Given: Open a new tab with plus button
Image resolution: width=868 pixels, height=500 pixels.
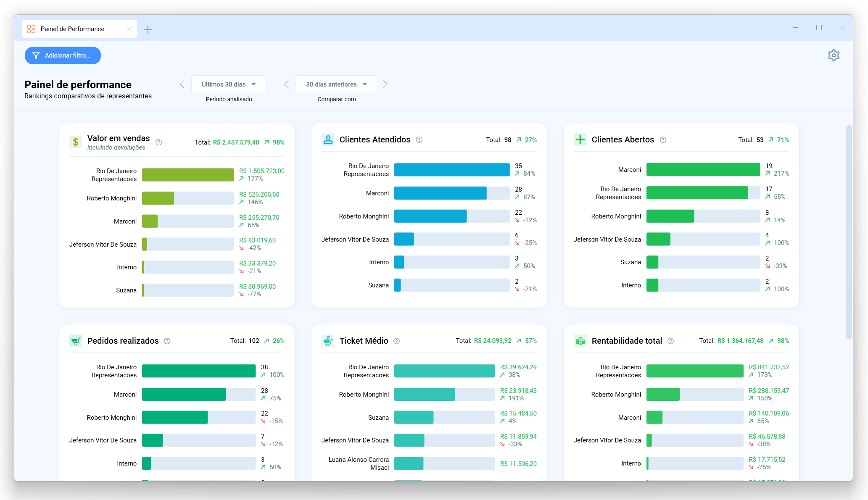Looking at the screenshot, I should pos(148,30).
